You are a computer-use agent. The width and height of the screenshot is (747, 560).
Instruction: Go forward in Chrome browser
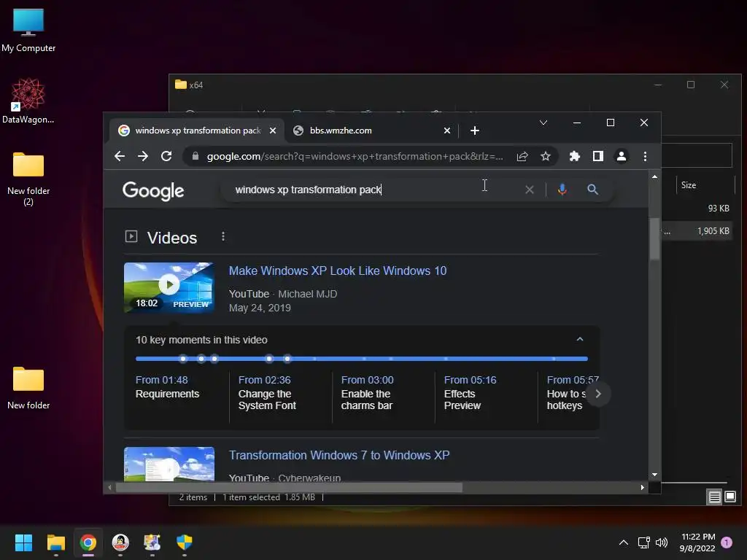point(143,156)
